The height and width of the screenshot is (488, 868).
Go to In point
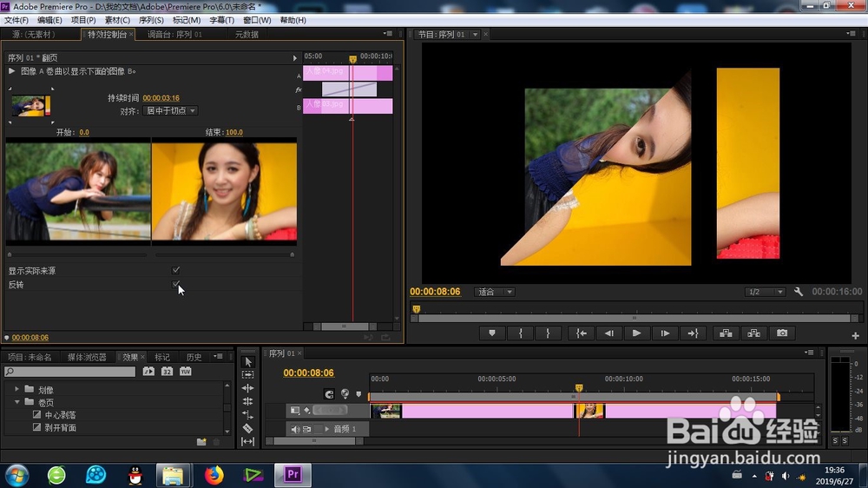pyautogui.click(x=582, y=333)
